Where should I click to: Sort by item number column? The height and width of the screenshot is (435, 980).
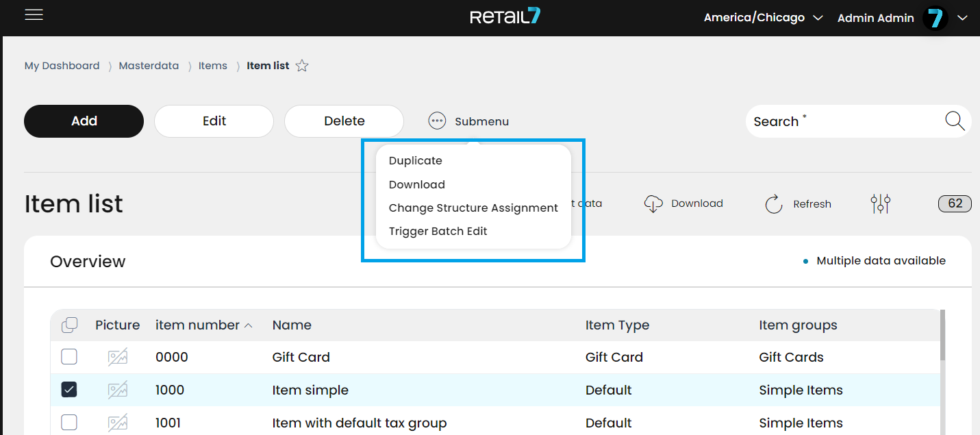(x=203, y=325)
